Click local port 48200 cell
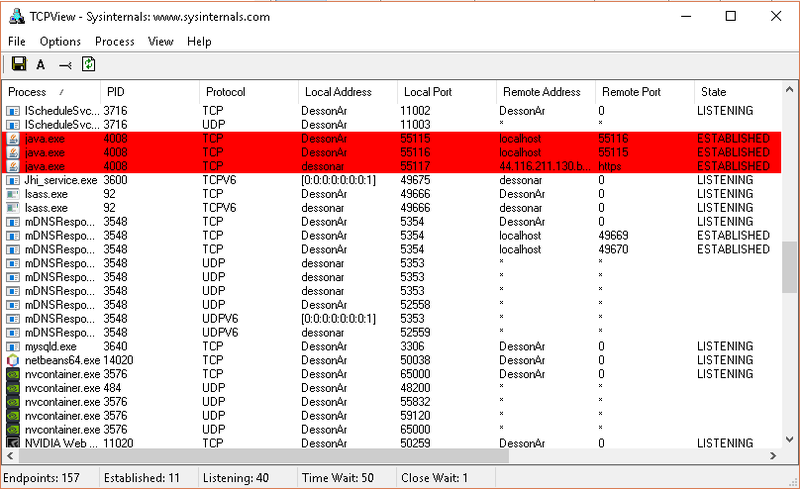 [415, 388]
